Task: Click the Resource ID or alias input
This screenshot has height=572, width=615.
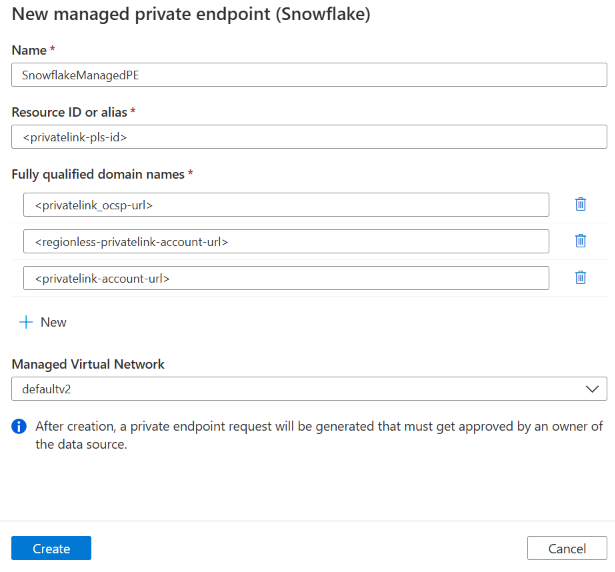Action: (x=309, y=137)
